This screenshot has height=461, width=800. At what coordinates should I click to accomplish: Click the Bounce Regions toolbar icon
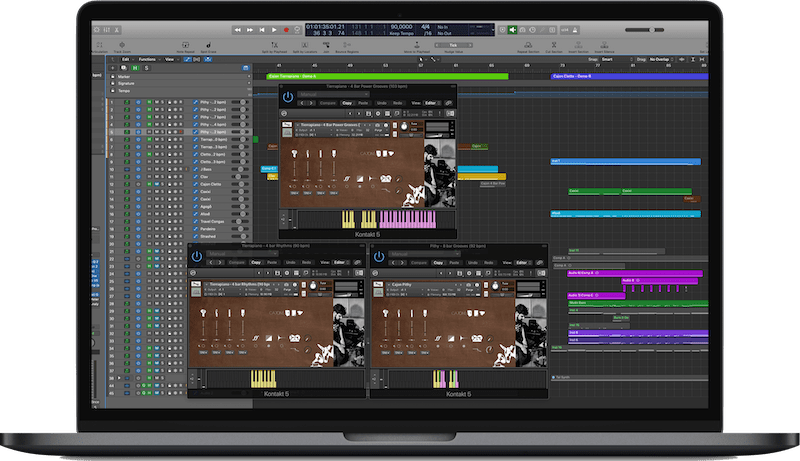(x=347, y=46)
